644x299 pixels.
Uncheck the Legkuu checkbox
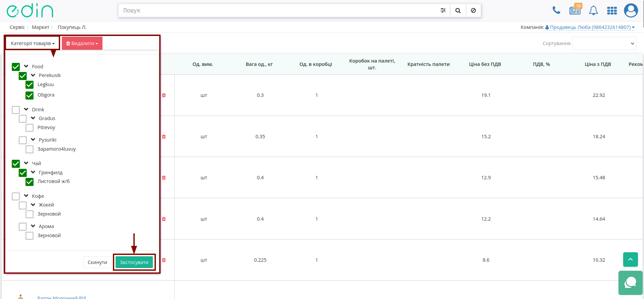pos(30,85)
